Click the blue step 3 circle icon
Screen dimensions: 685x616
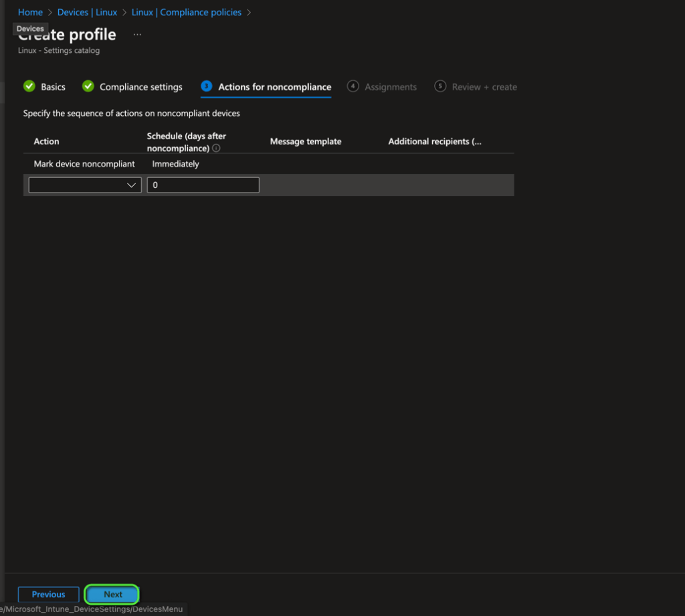click(x=207, y=86)
